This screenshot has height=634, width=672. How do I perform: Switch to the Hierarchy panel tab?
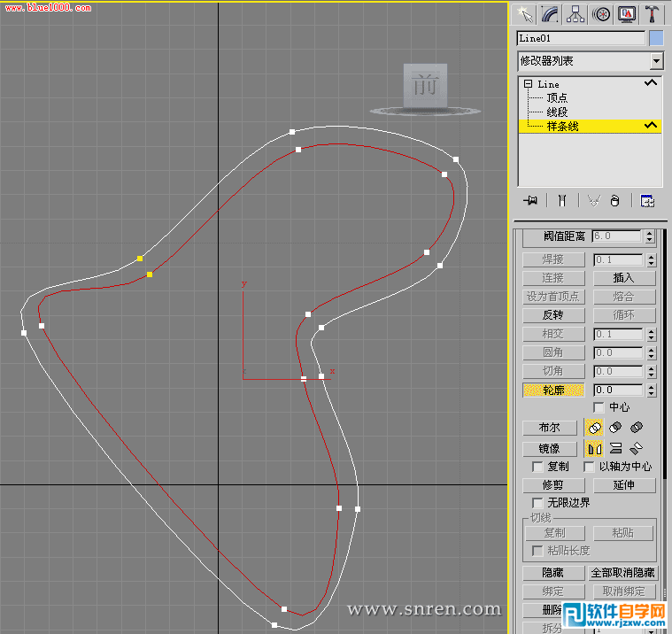pos(575,13)
